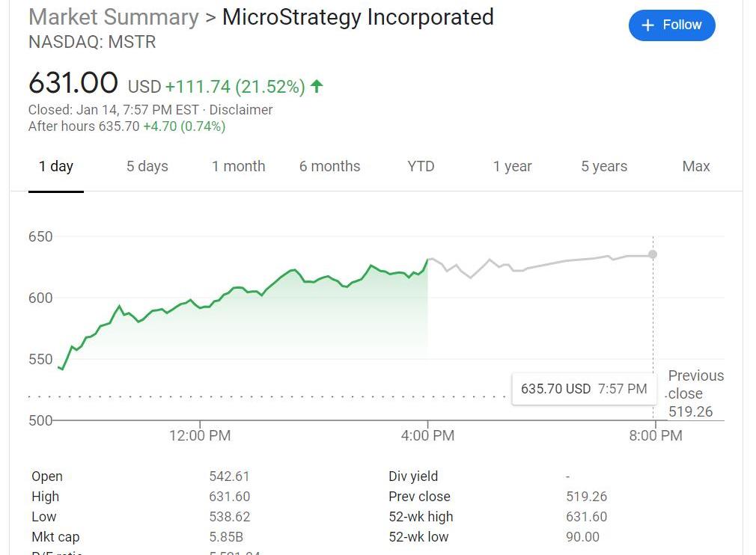Show the 1 year chart

click(x=512, y=167)
